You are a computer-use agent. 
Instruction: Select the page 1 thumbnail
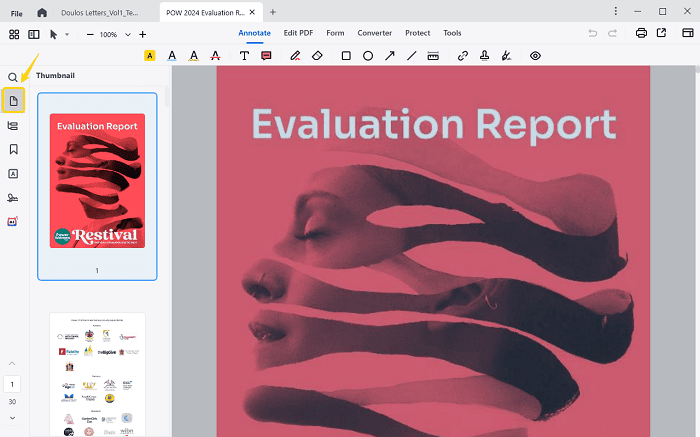tap(97, 181)
